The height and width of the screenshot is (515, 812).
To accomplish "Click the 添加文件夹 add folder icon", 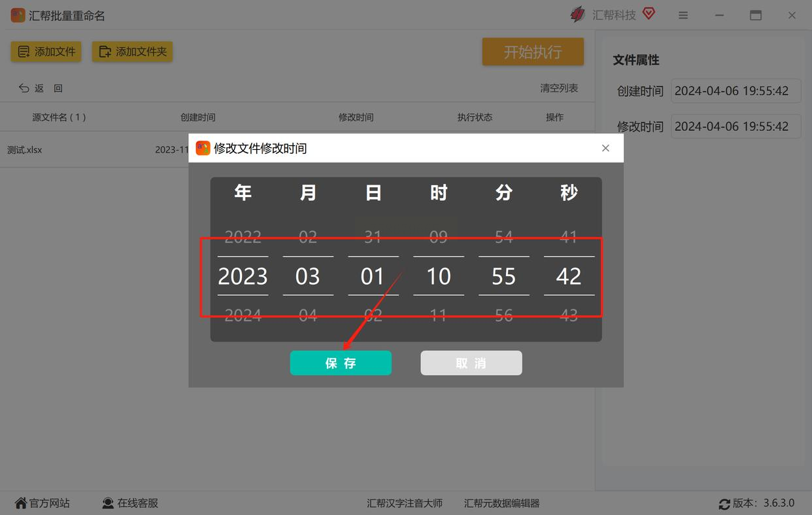I will (105, 52).
